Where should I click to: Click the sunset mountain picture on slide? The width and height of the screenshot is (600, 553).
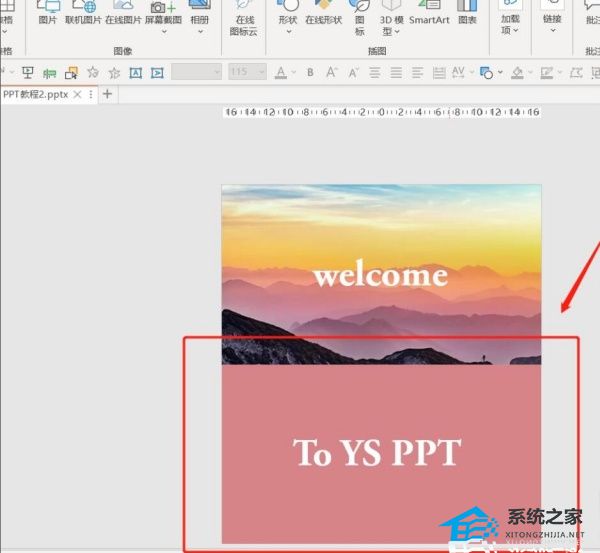(x=381, y=274)
